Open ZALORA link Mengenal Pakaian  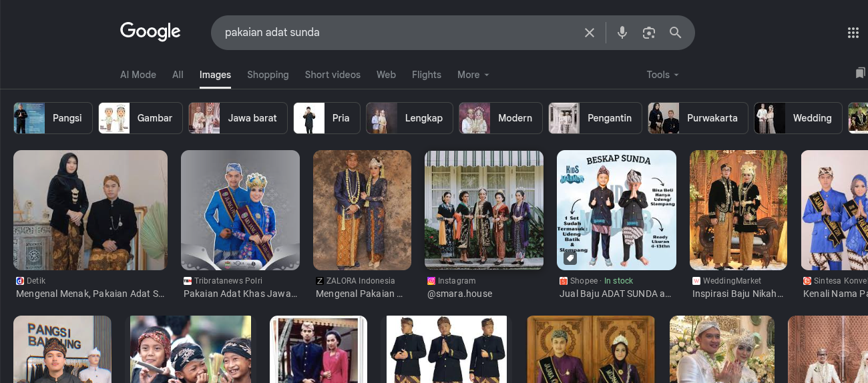(360, 294)
